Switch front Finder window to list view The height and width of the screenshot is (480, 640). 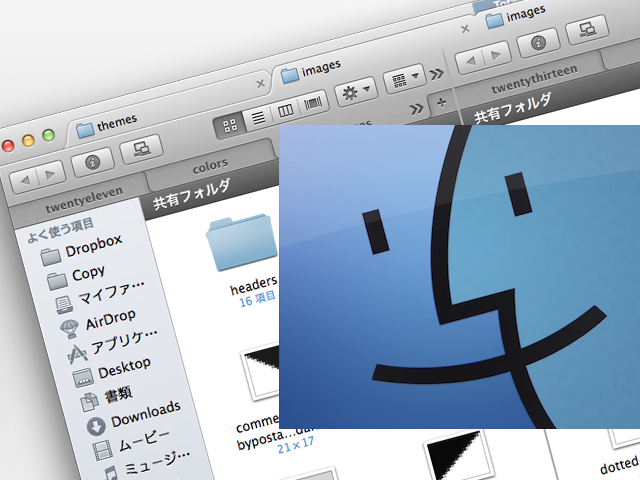pyautogui.click(x=258, y=118)
